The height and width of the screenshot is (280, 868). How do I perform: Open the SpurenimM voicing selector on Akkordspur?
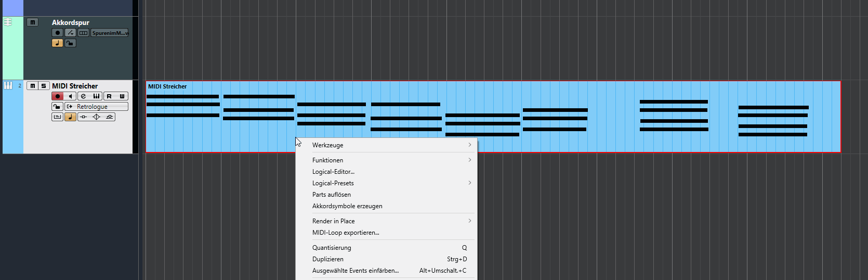pyautogui.click(x=110, y=33)
